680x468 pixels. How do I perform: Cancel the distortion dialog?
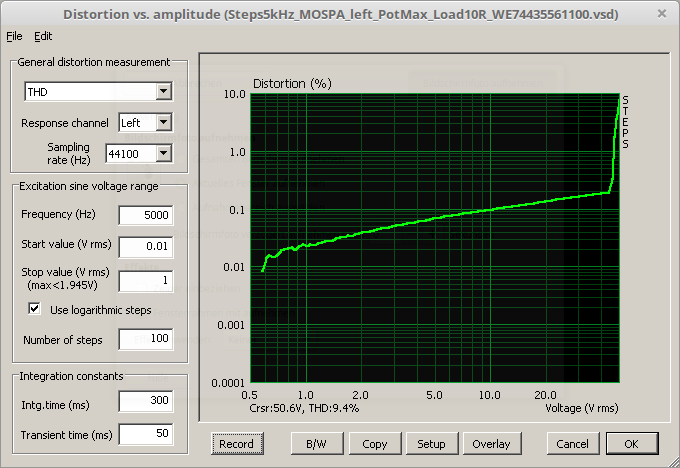coord(572,443)
